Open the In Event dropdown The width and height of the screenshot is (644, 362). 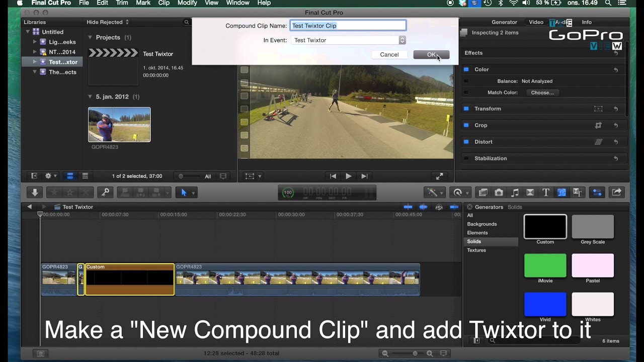(x=348, y=40)
